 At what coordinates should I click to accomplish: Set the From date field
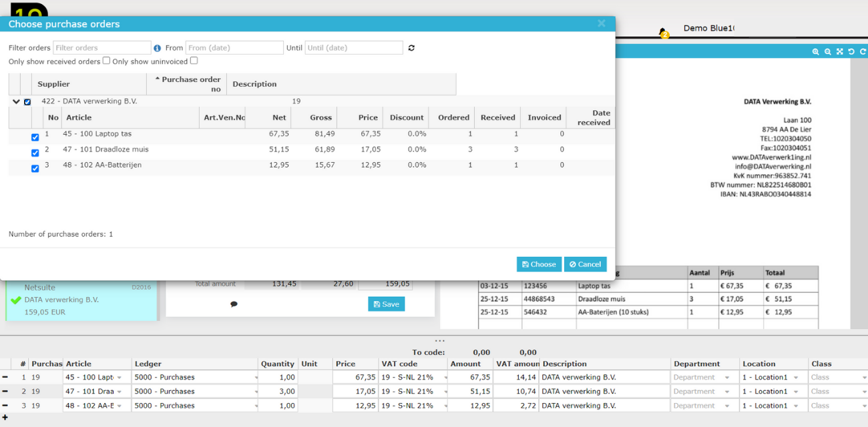pos(234,48)
